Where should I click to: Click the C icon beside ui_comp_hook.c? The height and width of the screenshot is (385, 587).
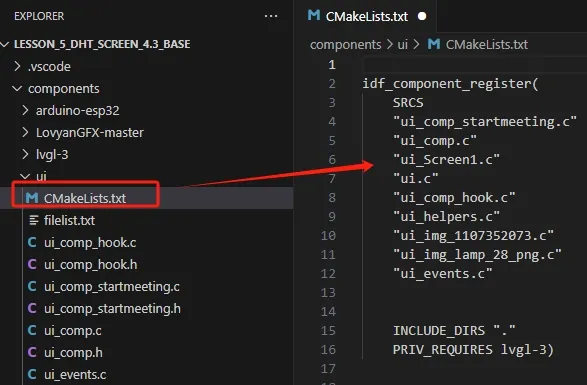(x=32, y=242)
